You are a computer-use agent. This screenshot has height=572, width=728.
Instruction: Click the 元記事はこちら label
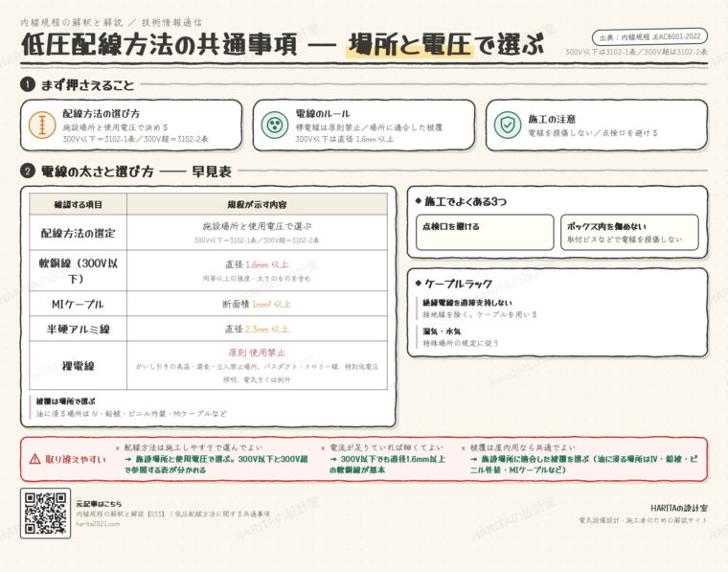[99, 504]
